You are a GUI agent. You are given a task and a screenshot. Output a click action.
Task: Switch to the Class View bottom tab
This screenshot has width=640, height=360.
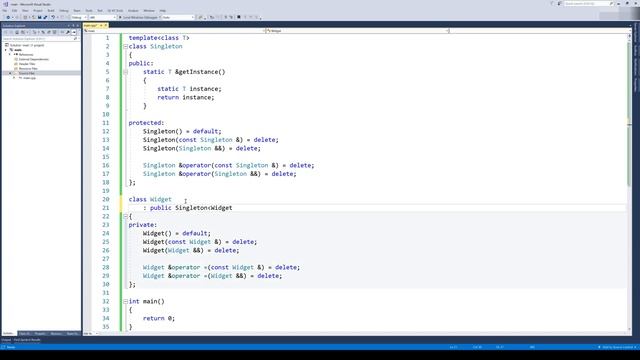[x=24, y=333]
